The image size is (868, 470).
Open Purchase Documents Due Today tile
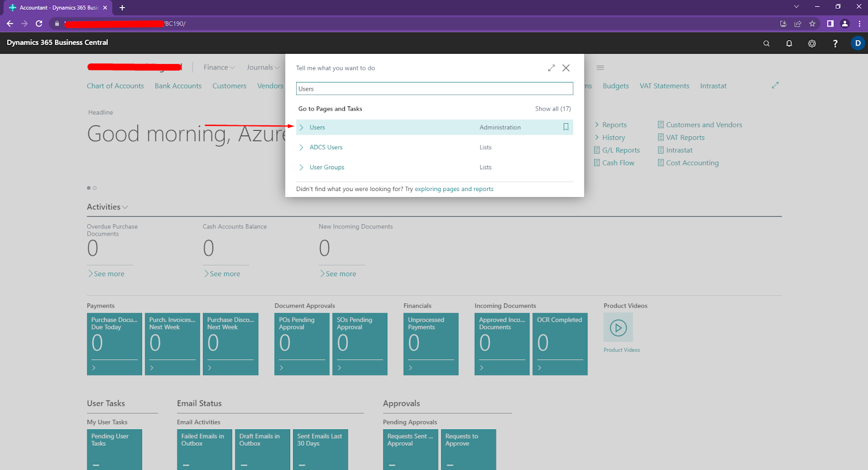pos(114,344)
